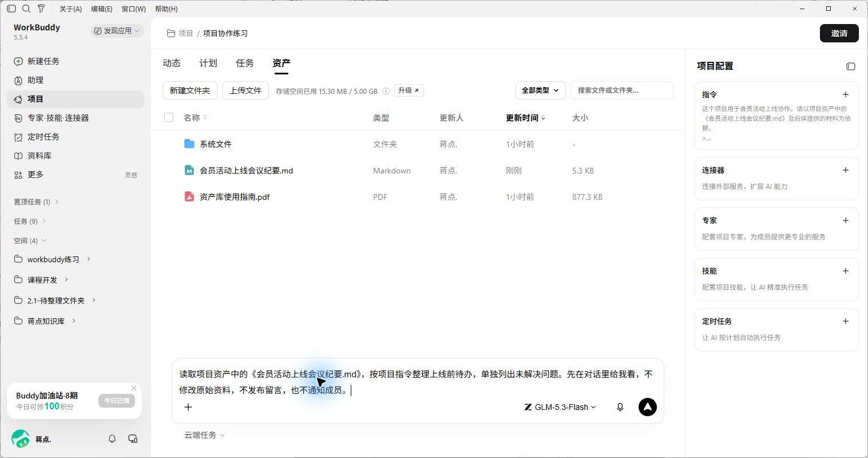
Task: Click the 邀请 invite button
Action: coord(839,33)
